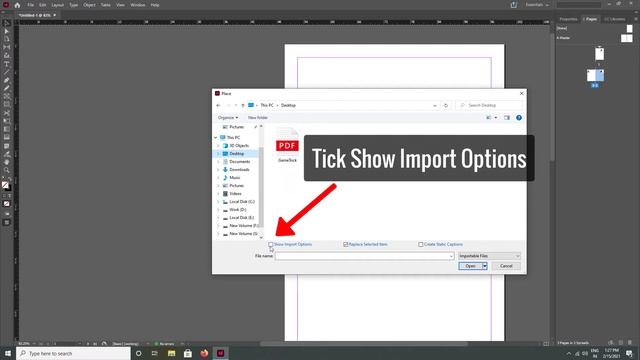
Task: Open the Window menu
Action: (138, 5)
